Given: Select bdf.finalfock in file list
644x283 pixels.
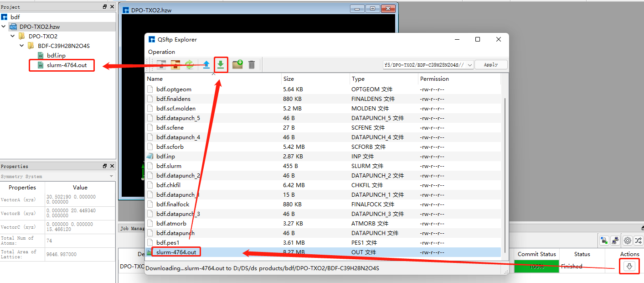Looking at the screenshot, I should click(x=173, y=204).
